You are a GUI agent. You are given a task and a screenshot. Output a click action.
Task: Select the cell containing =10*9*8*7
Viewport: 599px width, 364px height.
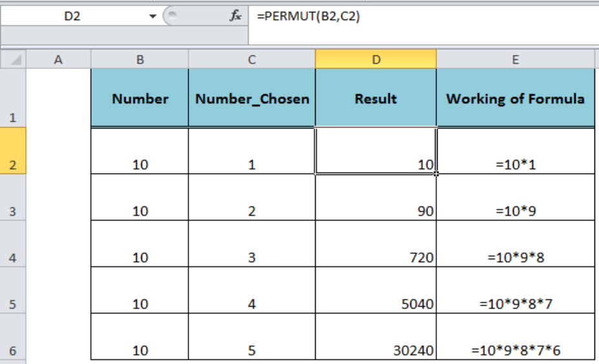515,290
